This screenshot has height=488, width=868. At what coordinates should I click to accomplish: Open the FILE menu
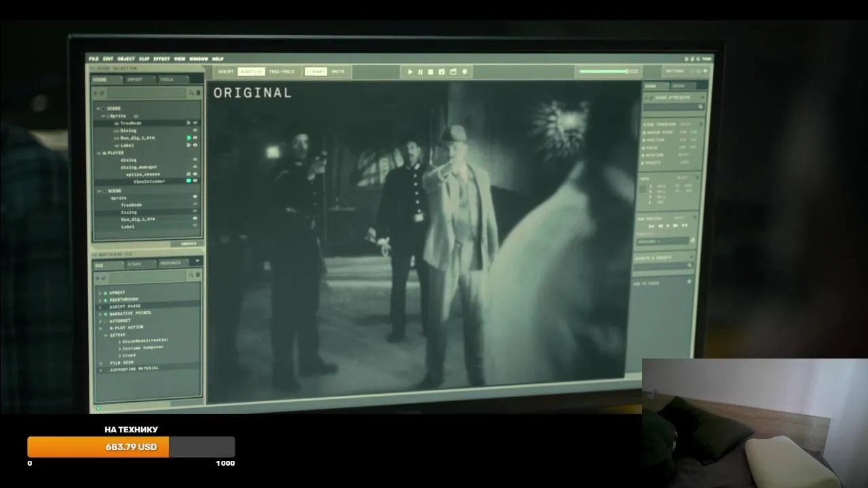[x=94, y=59]
